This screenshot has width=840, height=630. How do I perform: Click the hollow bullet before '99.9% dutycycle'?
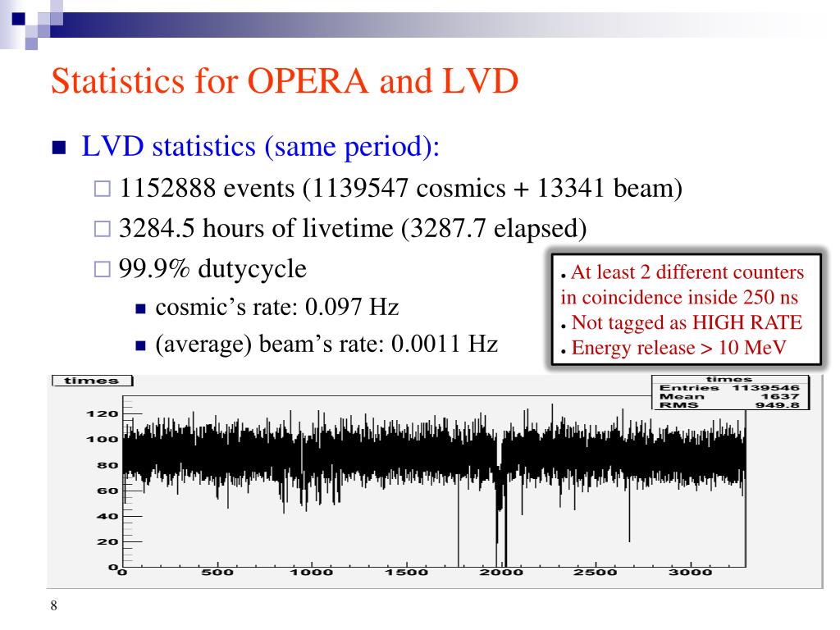click(103, 269)
